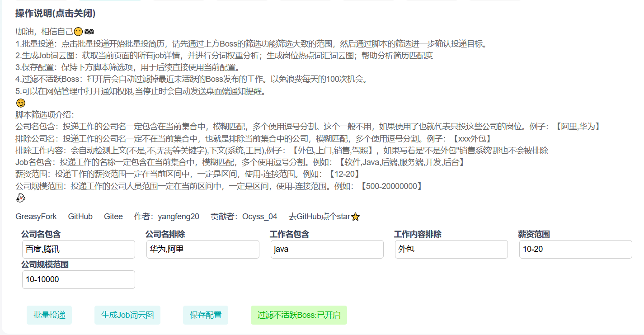Click the teal 批量投递 button
644x335 pixels.
49,315
